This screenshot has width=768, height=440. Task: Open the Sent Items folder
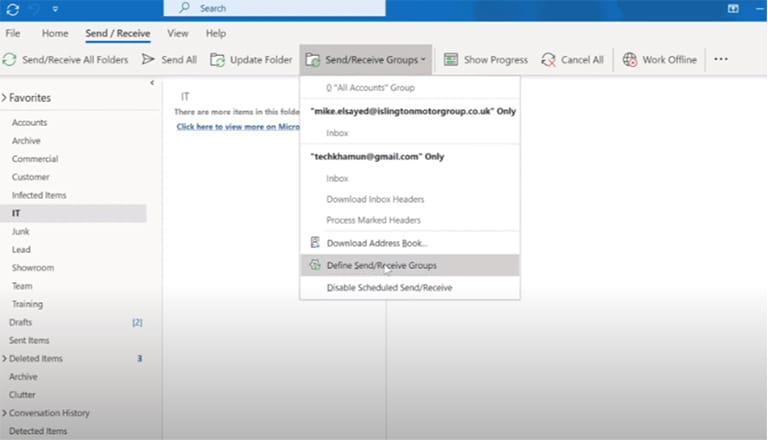[x=29, y=340]
